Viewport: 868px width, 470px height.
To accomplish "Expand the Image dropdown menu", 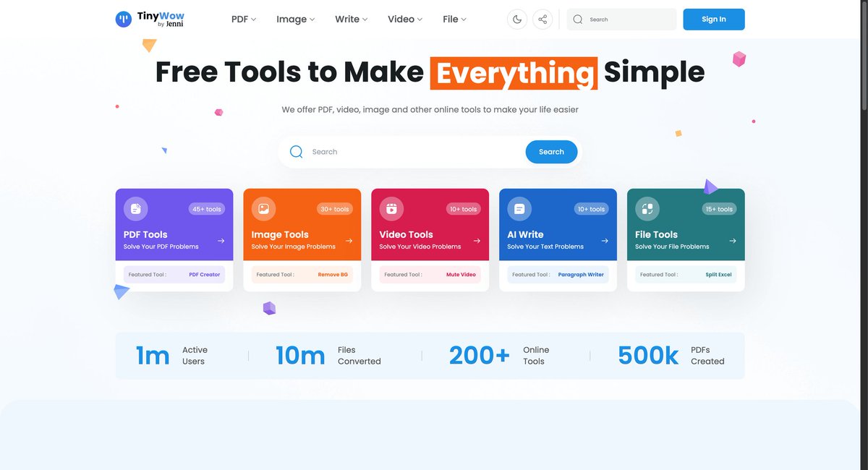I will pos(295,20).
